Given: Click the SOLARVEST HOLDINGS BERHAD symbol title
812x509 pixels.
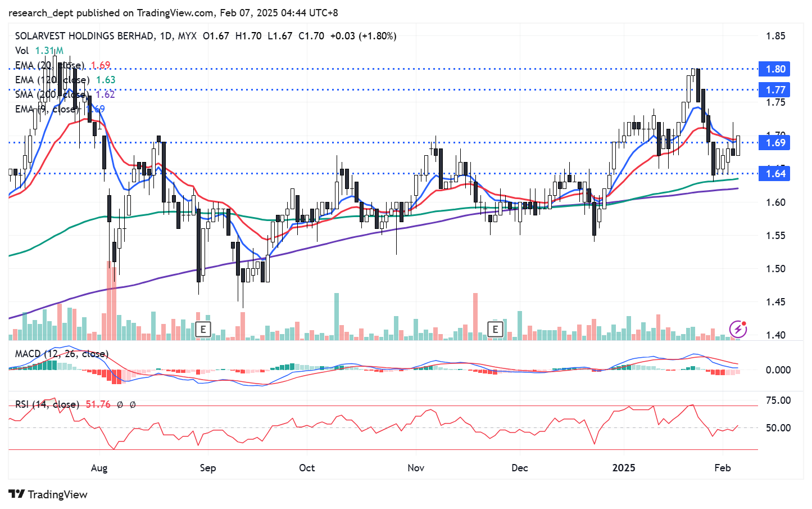Looking at the screenshot, I should tap(84, 36).
